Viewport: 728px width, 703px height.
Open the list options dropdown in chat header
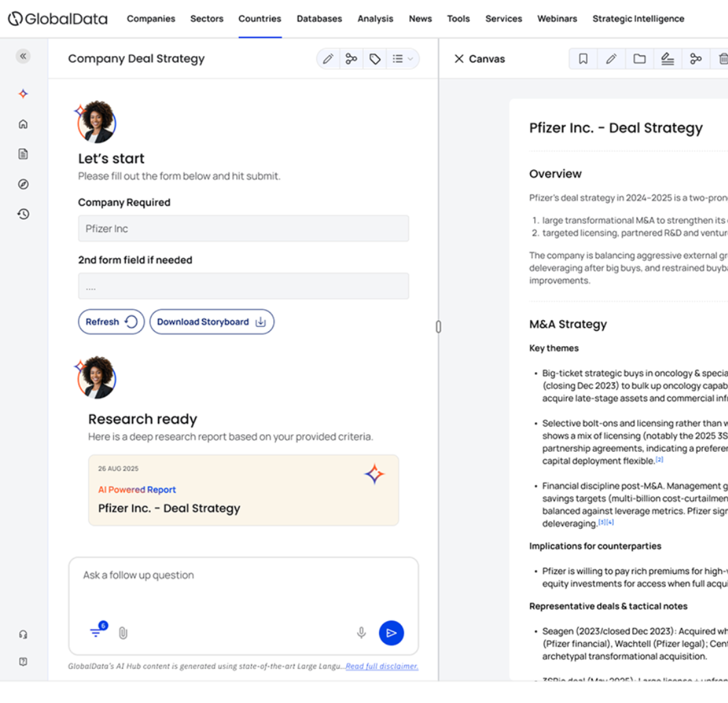pyautogui.click(x=402, y=59)
